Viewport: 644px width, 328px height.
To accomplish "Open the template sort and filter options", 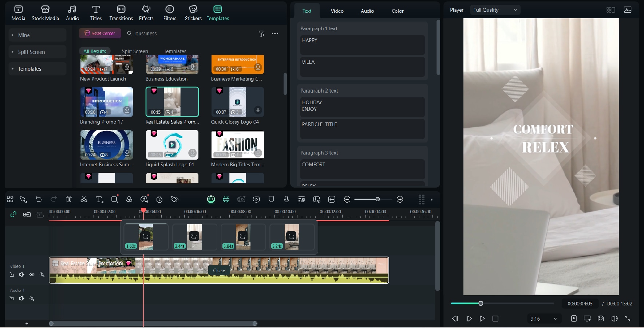I will point(261,34).
